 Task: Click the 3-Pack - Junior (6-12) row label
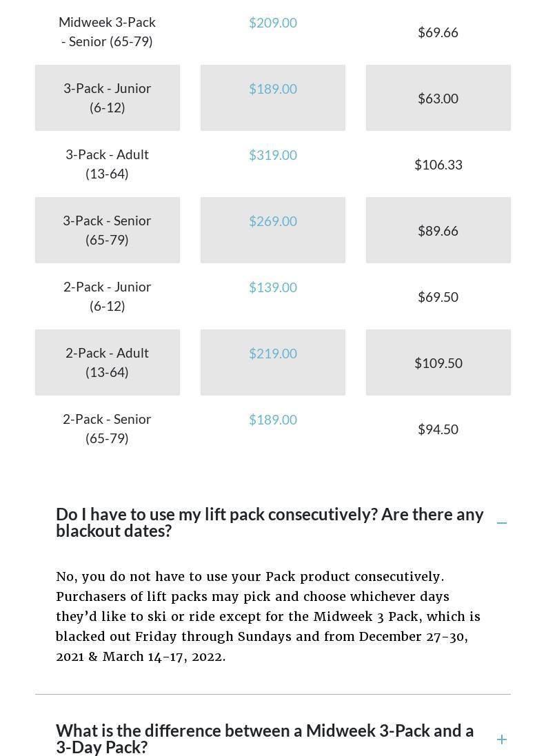pos(108,98)
